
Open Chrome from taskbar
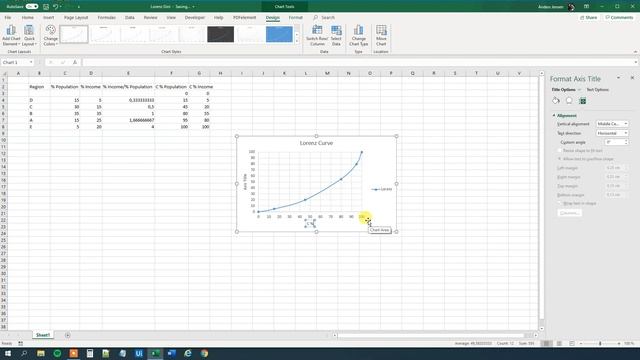(x=204, y=353)
